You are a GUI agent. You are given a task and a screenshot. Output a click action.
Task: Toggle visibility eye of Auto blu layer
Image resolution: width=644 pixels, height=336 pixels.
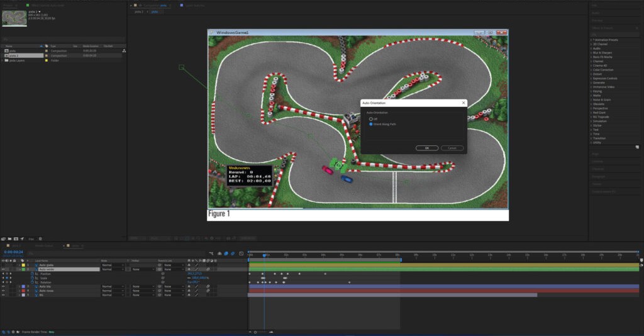(3, 286)
